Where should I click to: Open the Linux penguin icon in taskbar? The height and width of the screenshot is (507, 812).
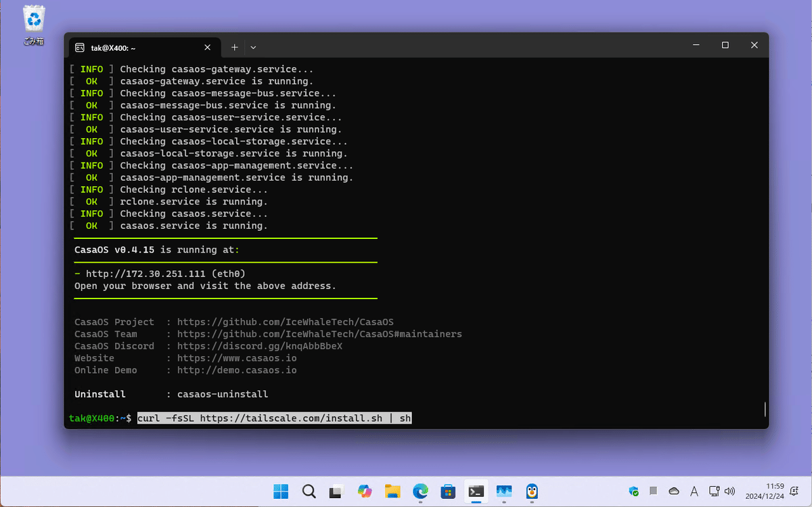[532, 491]
